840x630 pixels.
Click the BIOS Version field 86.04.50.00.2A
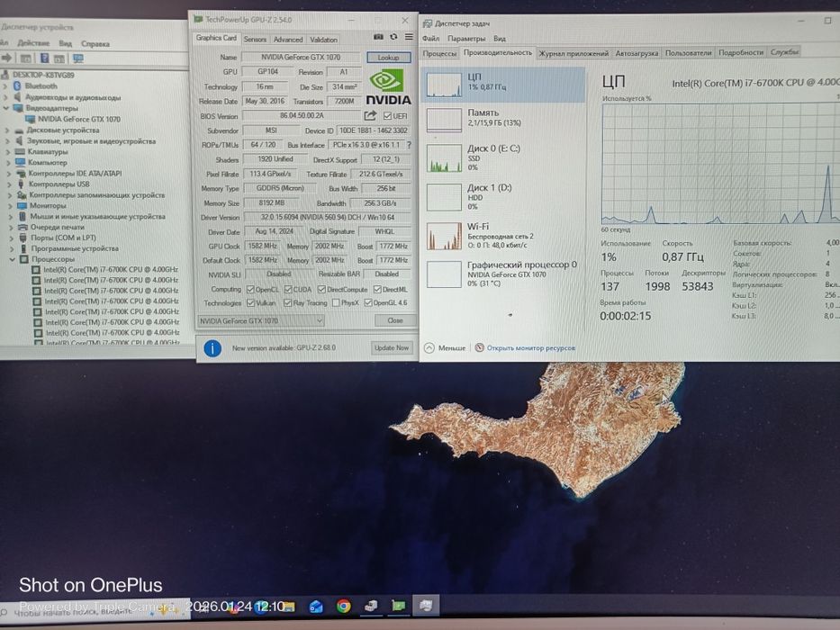303,116
